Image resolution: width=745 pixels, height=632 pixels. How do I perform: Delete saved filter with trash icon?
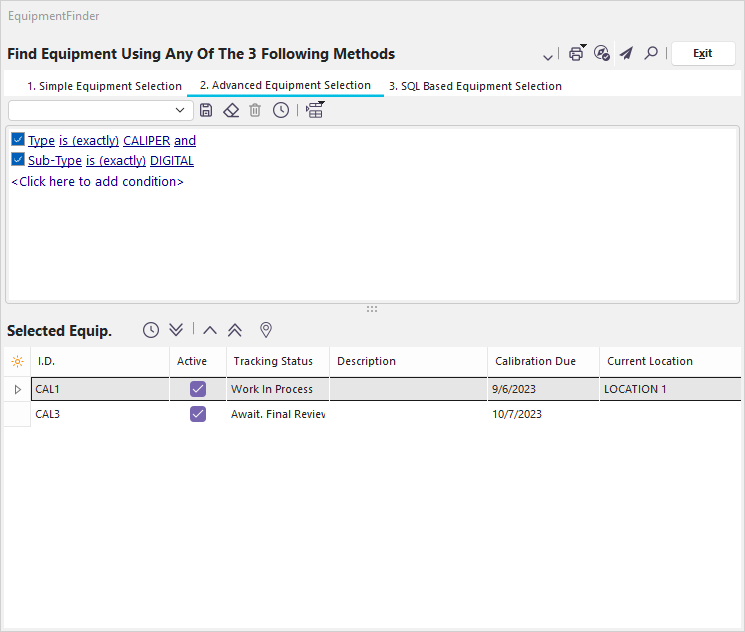pyautogui.click(x=255, y=110)
